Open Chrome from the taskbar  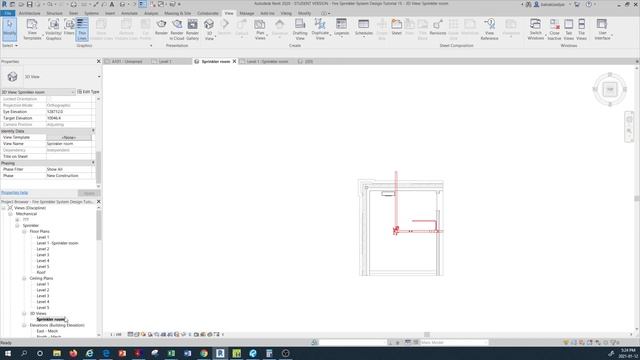pyautogui.click(x=204, y=353)
